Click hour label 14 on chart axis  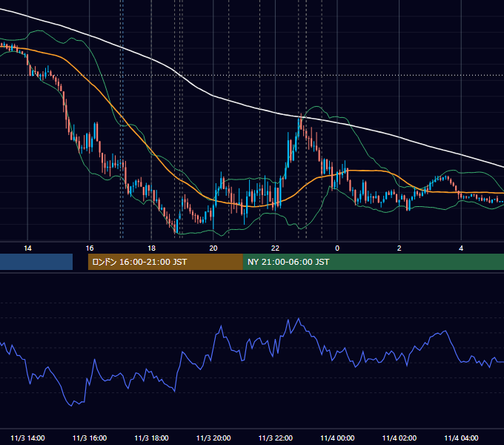coord(27,248)
